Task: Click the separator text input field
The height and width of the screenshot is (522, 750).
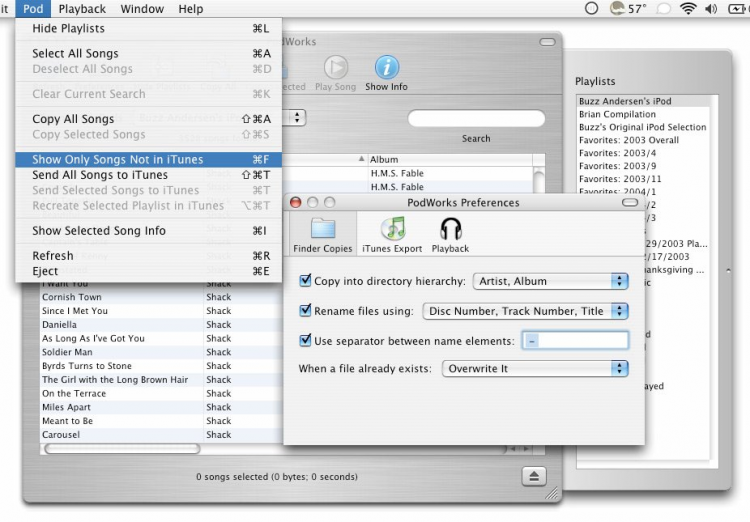Action: [x=575, y=341]
